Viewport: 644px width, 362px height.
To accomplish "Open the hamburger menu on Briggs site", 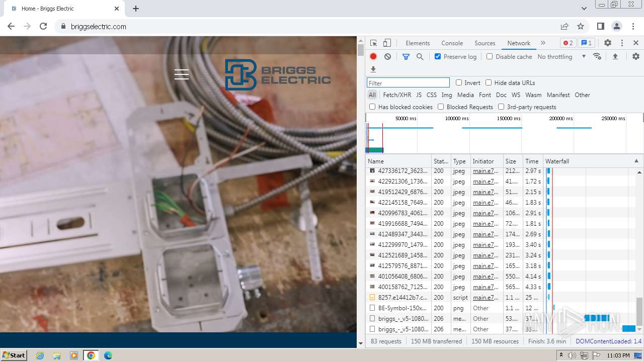I will (x=182, y=74).
